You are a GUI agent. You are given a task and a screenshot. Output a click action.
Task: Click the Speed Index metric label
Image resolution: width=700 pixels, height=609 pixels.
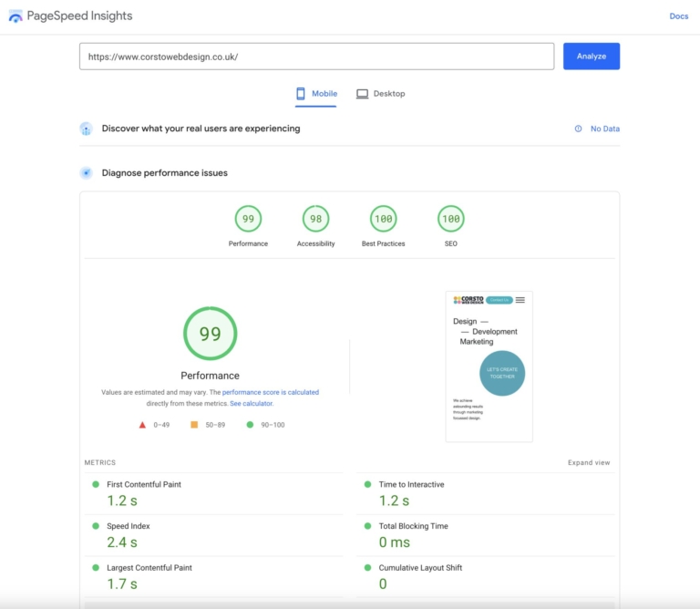(x=129, y=526)
